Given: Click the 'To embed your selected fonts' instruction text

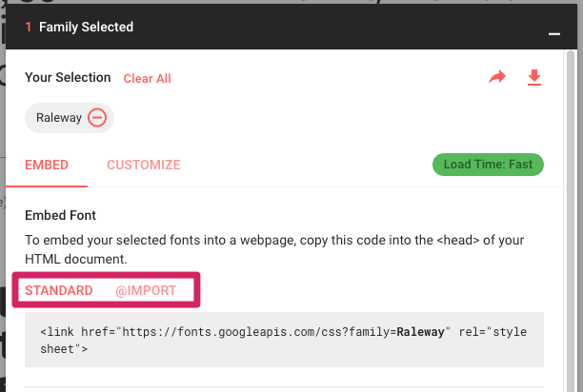Looking at the screenshot, I should tap(274, 249).
